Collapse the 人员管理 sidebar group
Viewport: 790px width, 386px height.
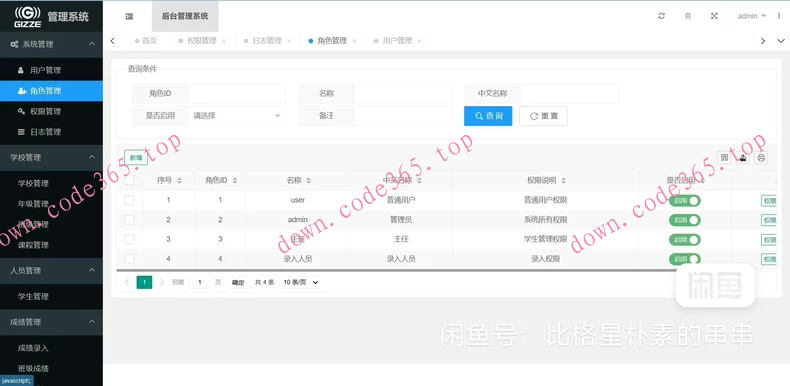[51, 271]
